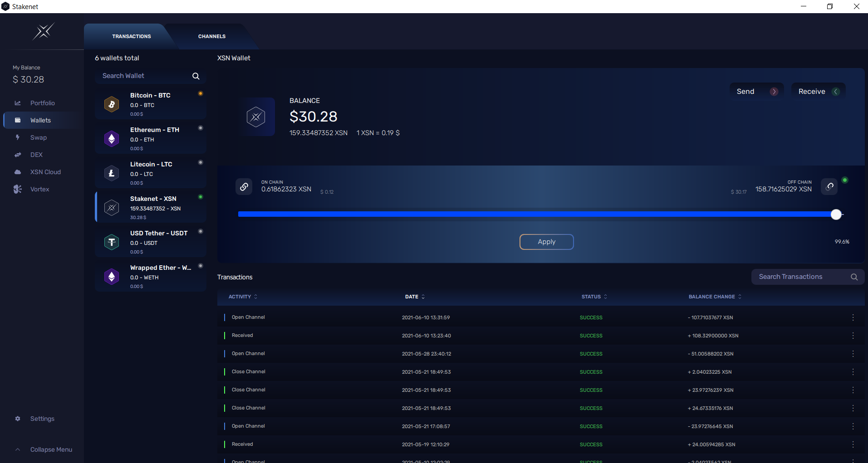Click the Stakenet XSN coin icon
This screenshot has height=463, width=868.
[112, 208]
